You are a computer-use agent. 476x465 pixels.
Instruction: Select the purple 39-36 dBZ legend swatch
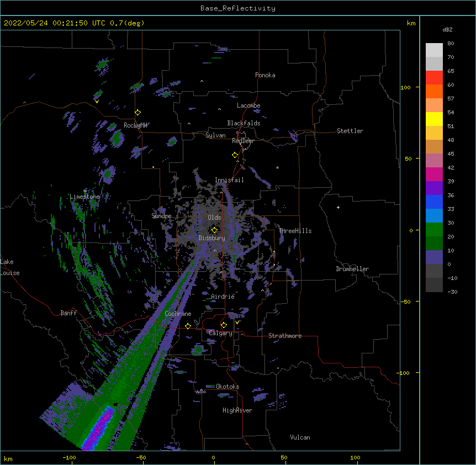(x=434, y=188)
